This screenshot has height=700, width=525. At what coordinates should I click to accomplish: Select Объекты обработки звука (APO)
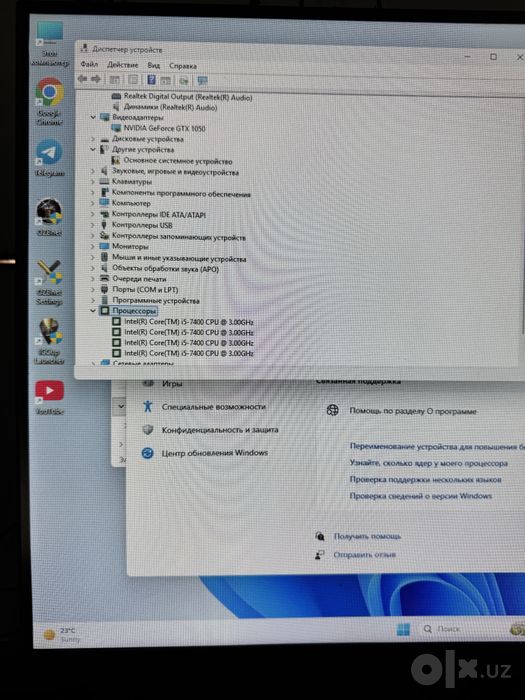pyautogui.click(x=165, y=269)
